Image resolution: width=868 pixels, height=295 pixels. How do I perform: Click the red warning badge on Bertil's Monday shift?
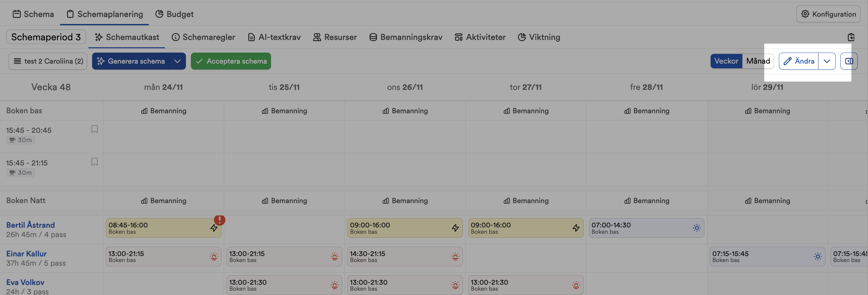click(x=220, y=220)
